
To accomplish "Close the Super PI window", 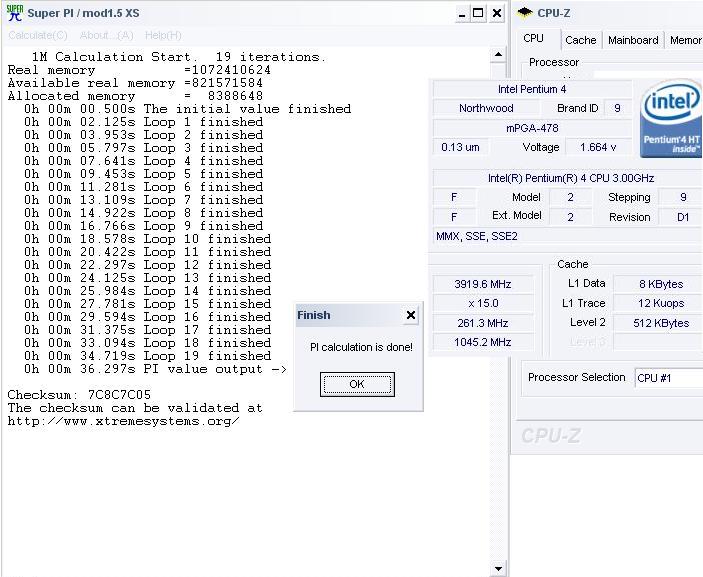I will click(497, 13).
